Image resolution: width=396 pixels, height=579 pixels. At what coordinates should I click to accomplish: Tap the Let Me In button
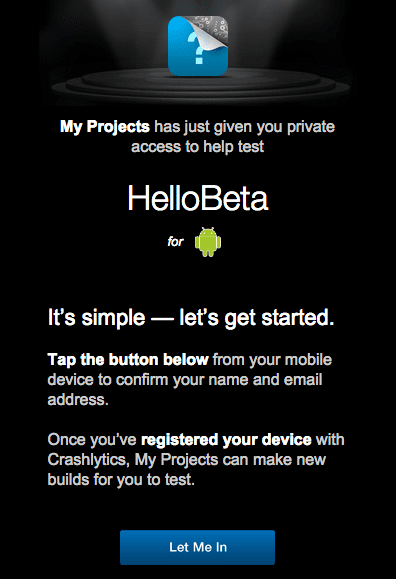point(197,547)
